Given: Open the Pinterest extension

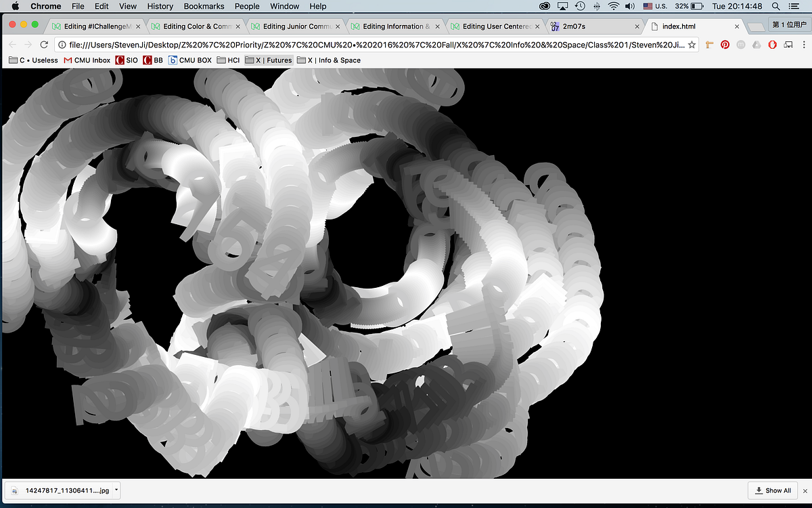Looking at the screenshot, I should click(x=725, y=45).
